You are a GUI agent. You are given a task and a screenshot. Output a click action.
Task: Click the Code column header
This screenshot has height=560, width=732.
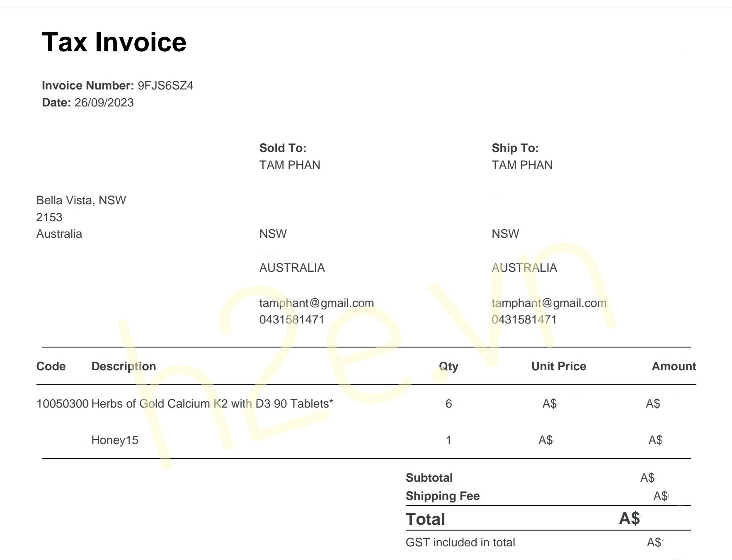(x=51, y=367)
